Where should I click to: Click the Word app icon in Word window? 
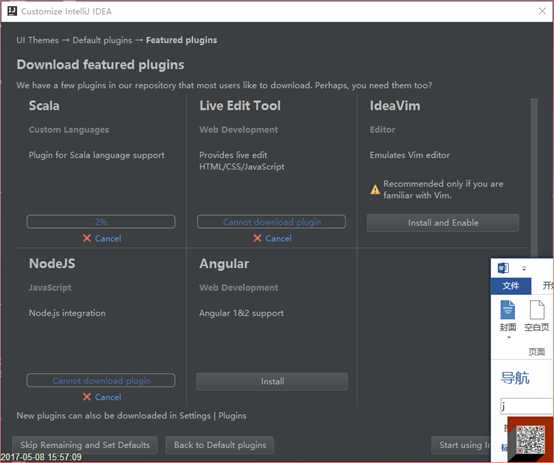(x=503, y=268)
